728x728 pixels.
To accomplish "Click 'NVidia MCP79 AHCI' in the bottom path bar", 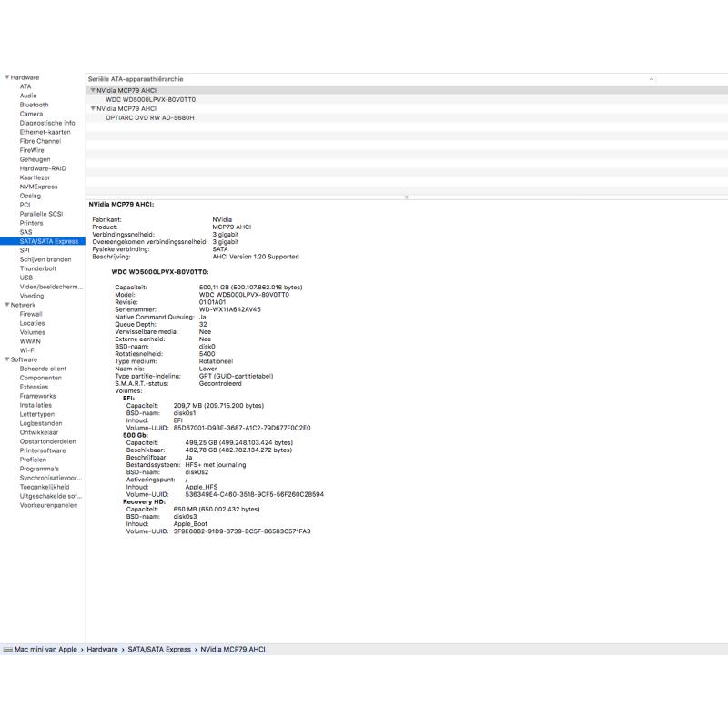I will click(233, 650).
